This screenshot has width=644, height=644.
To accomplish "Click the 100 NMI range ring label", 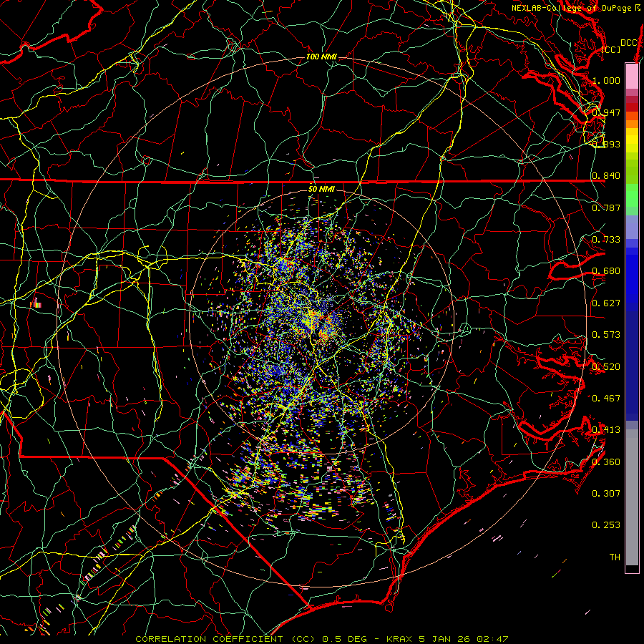I will point(321,57).
